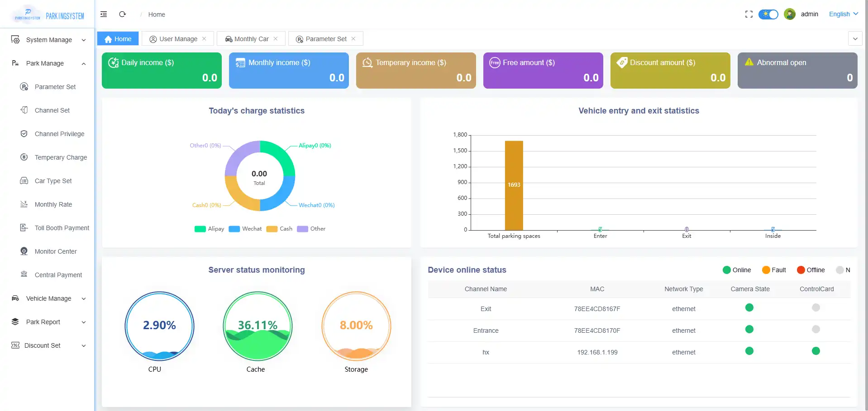Screen dimensions: 868x411
Task: Click the refresh icon in the top bar
Action: point(122,14)
